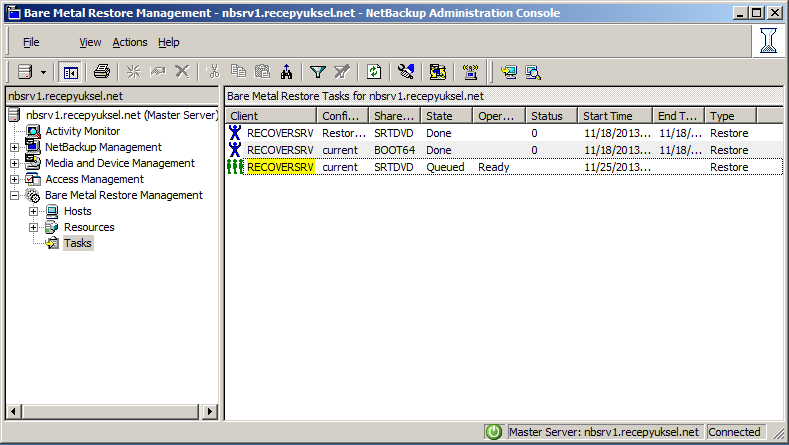
Task: Click the yellow server exchange toolbar icon
Action: pyautogui.click(x=437, y=72)
